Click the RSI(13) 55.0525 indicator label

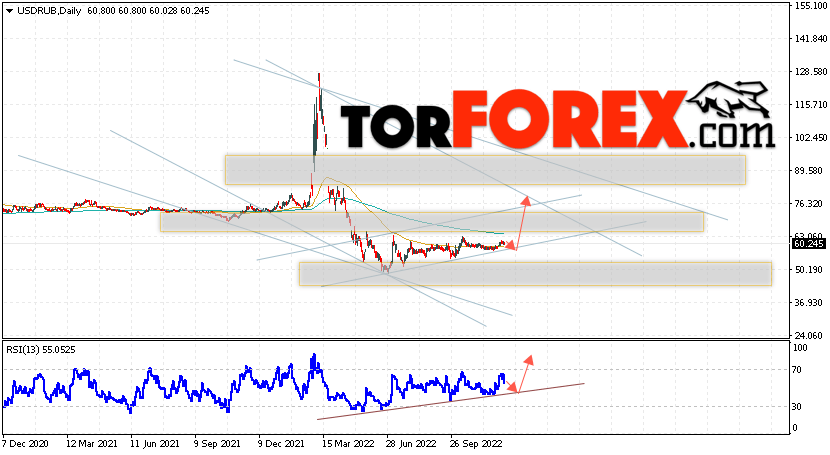tap(41, 350)
